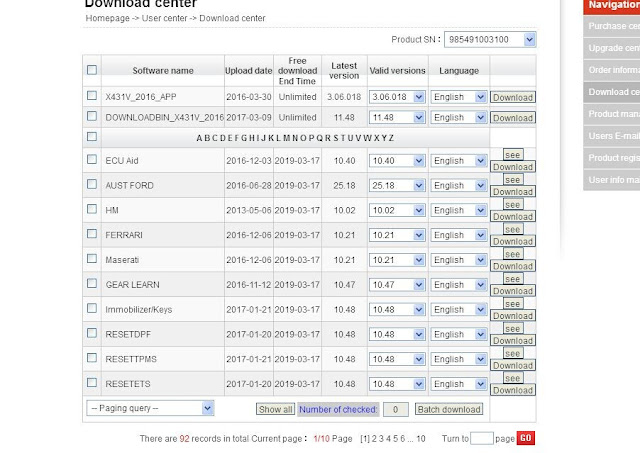Tick the Maserati checkbox
Viewport: 640px width, 453px height.
pos(92,258)
